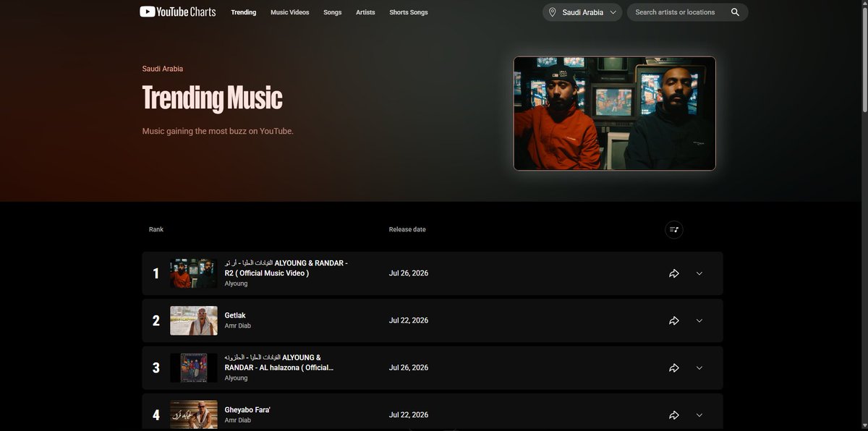Image resolution: width=868 pixels, height=431 pixels.
Task: Share the Gheyabo Fara' track
Action: 674,415
